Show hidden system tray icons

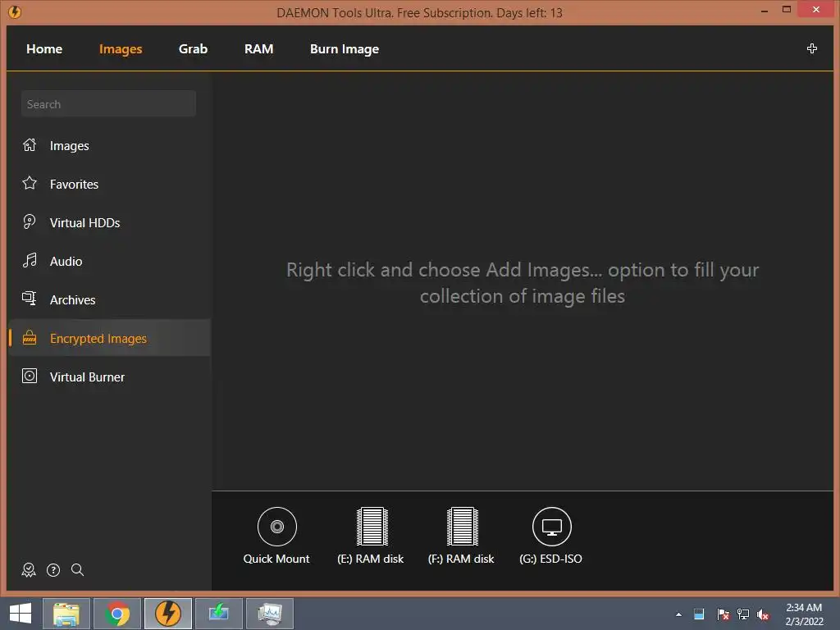(x=678, y=614)
